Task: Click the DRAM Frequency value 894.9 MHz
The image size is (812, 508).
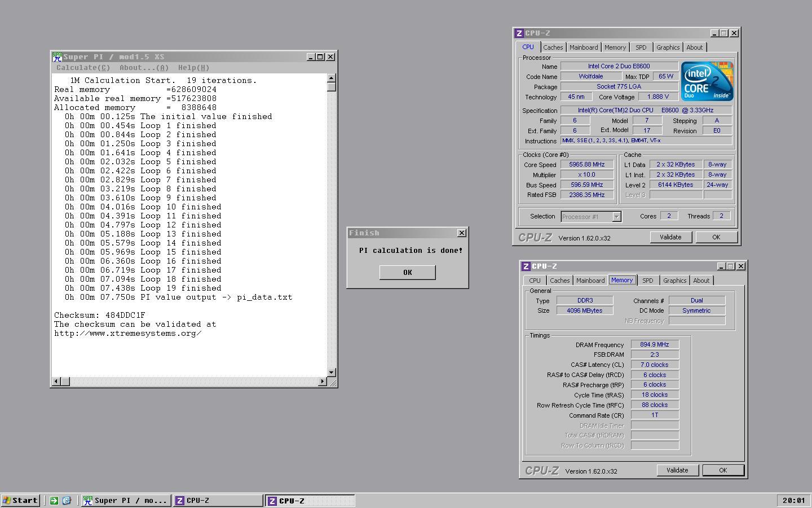Action: click(x=655, y=344)
